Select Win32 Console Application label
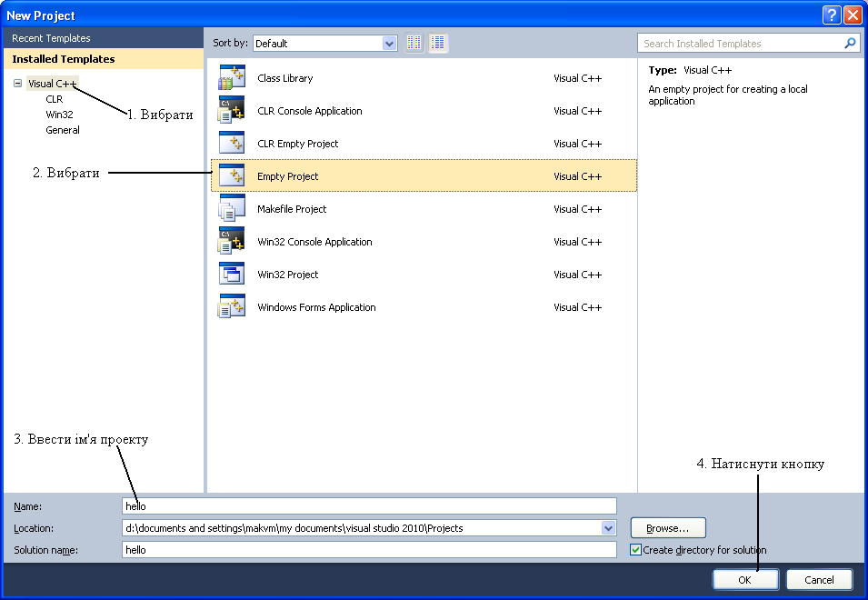This screenshot has width=868, height=600. [x=314, y=241]
